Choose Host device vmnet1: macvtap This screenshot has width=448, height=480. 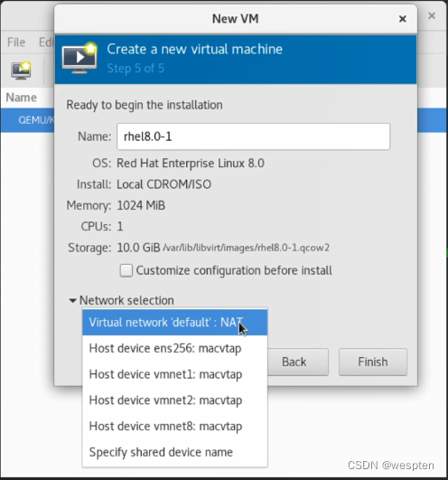(x=174, y=374)
